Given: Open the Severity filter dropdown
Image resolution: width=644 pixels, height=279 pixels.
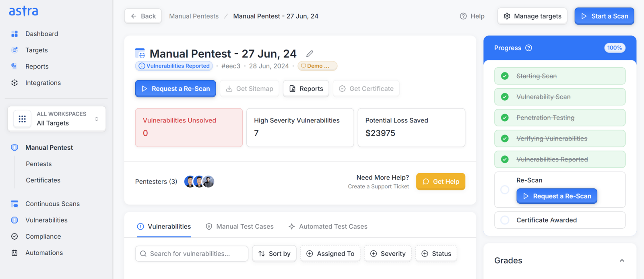Looking at the screenshot, I should (x=388, y=254).
